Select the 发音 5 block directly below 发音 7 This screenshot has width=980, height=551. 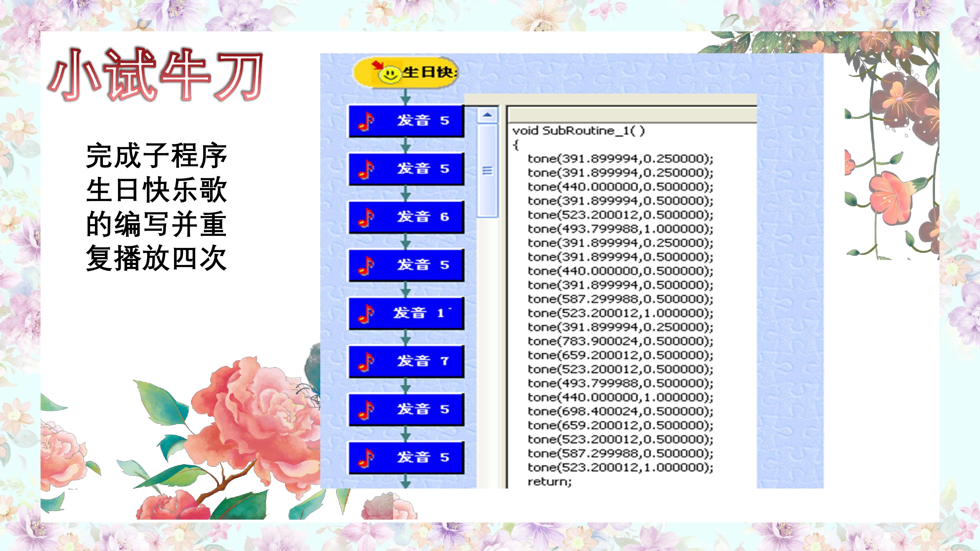click(x=406, y=409)
